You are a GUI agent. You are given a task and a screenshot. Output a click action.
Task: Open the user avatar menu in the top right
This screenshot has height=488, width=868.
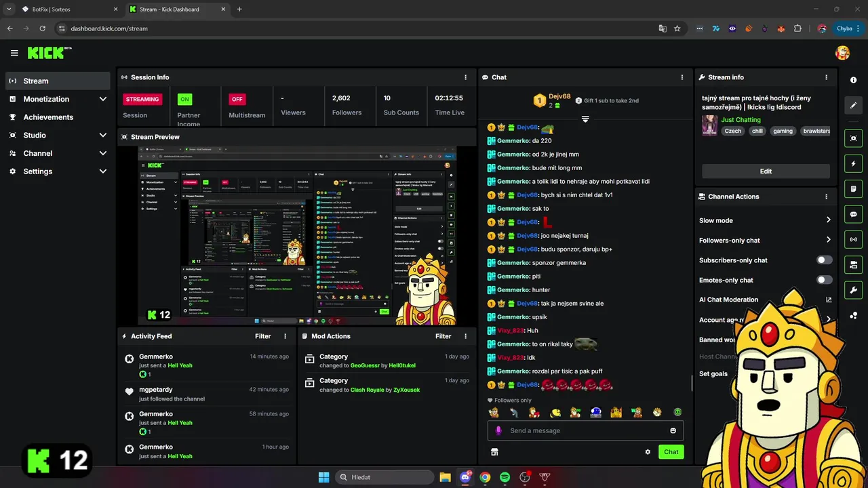(842, 53)
